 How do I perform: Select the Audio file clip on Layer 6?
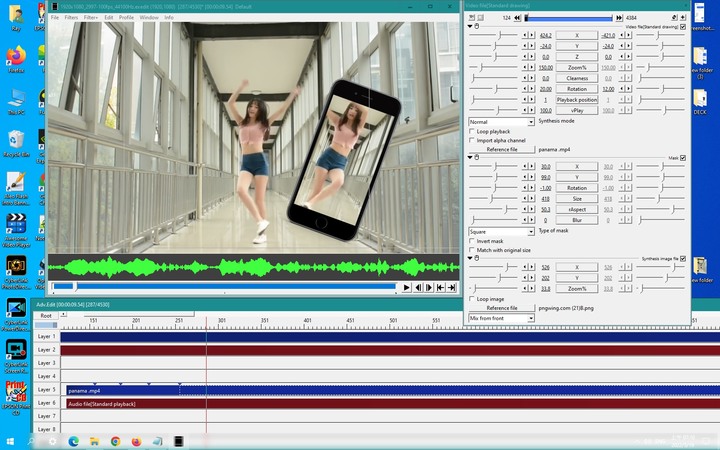(393, 404)
